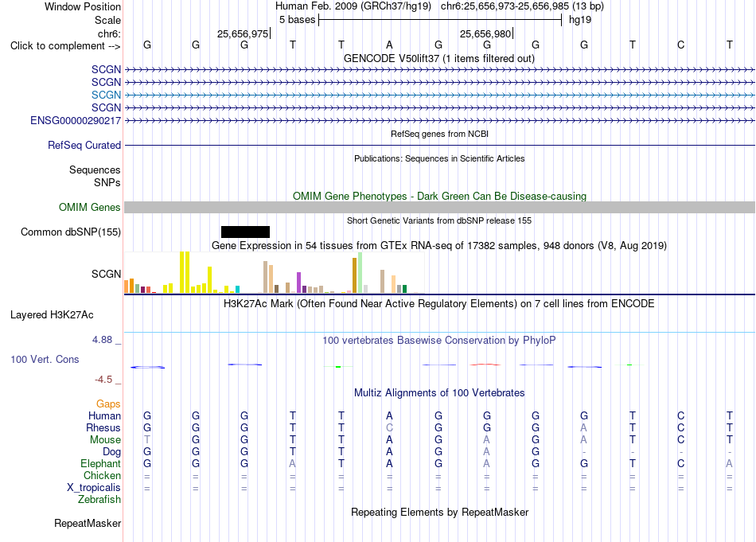Click the Layered H3K27Ac track label

(52, 315)
